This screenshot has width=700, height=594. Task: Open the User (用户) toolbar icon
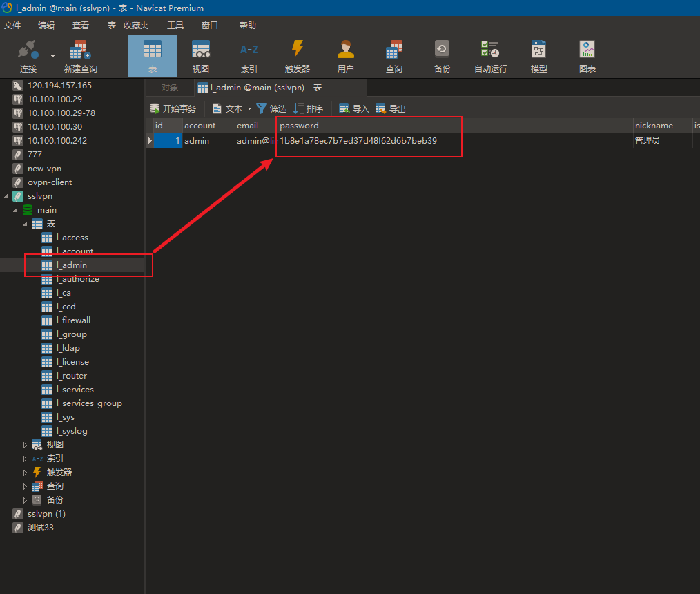[x=345, y=51]
